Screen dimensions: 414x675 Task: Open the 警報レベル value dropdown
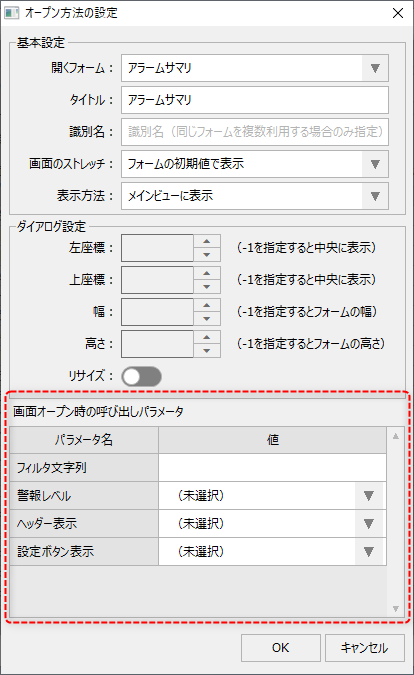[x=369, y=496]
